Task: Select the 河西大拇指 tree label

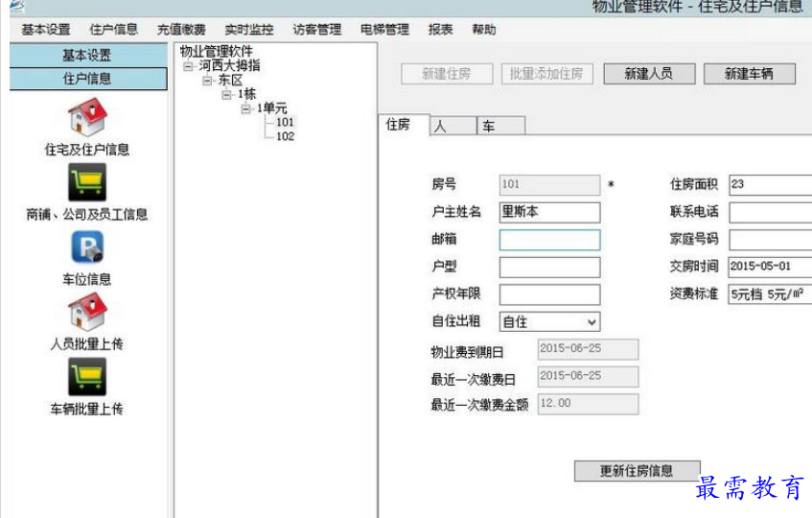Action: pyautogui.click(x=229, y=66)
